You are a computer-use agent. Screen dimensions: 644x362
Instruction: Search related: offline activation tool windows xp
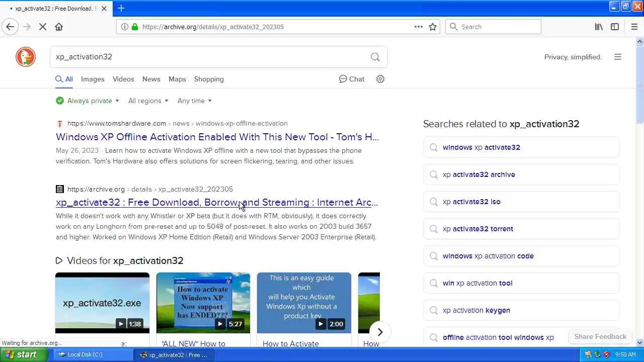pos(498,337)
